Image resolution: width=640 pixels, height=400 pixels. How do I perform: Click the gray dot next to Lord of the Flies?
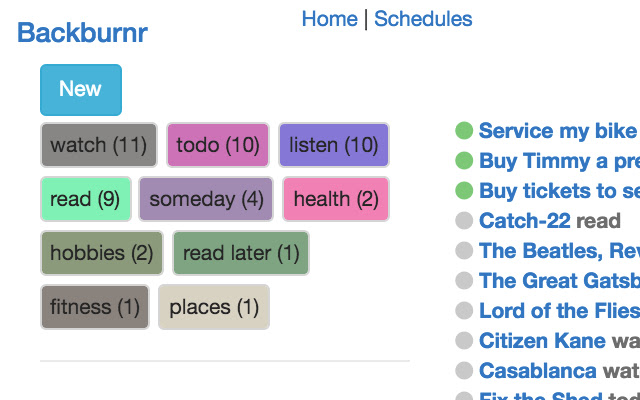click(464, 311)
